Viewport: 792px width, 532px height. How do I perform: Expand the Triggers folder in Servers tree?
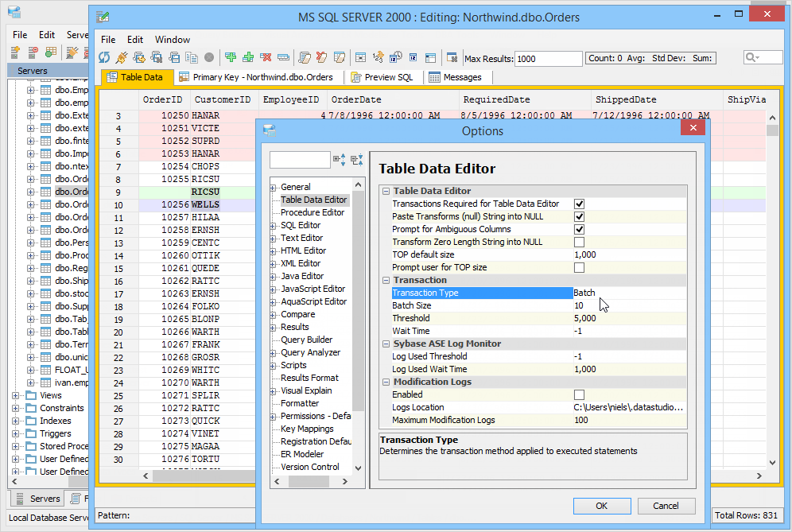point(16,434)
